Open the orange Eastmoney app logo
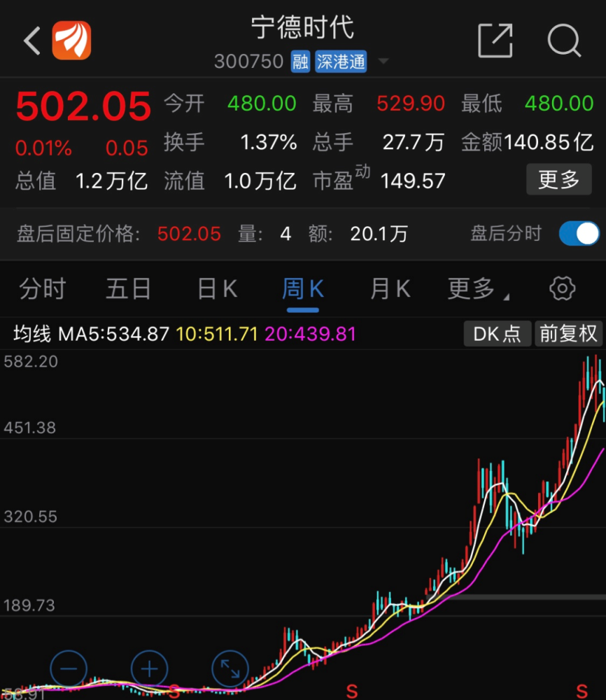Image resolution: width=606 pixels, height=700 pixels. [x=71, y=40]
